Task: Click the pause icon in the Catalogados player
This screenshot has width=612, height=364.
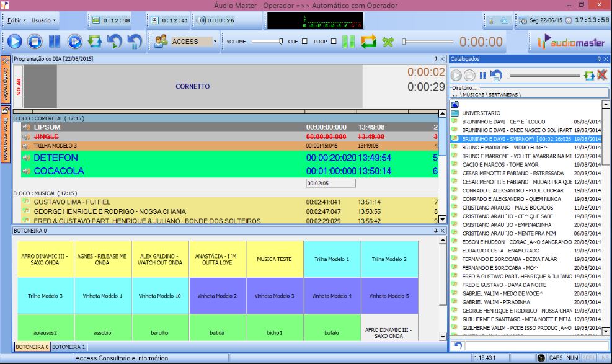Action: [x=483, y=75]
